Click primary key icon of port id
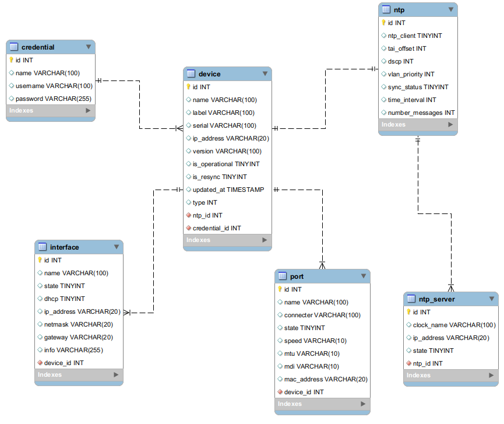The width and height of the screenshot is (504, 424). pyautogui.click(x=280, y=289)
